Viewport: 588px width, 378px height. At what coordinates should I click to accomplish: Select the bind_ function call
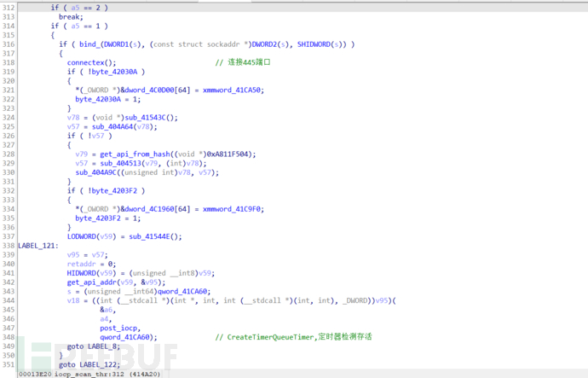tap(89, 44)
